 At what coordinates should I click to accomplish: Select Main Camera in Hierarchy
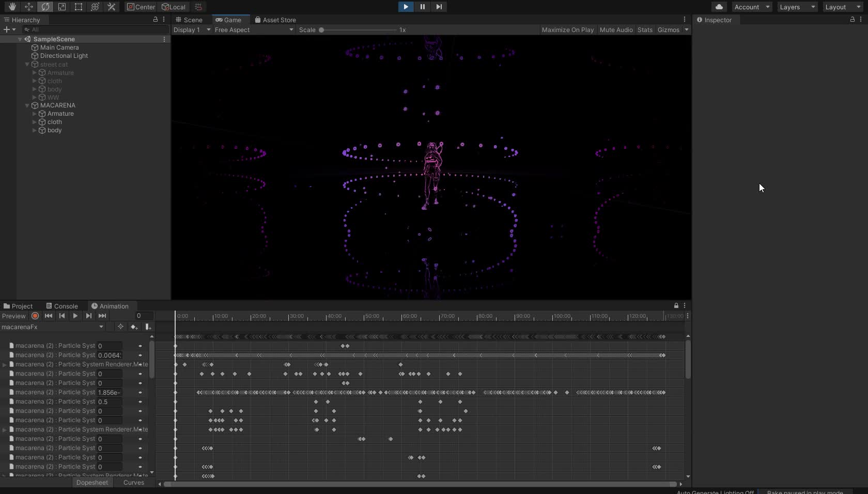point(59,48)
